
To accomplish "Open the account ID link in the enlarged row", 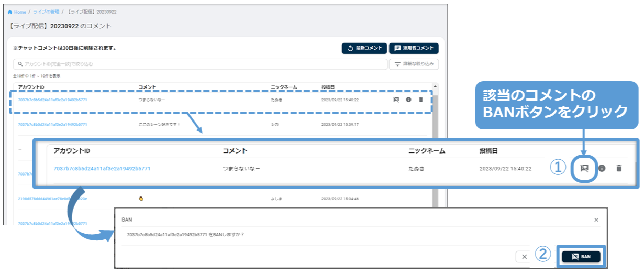I will point(102,169).
